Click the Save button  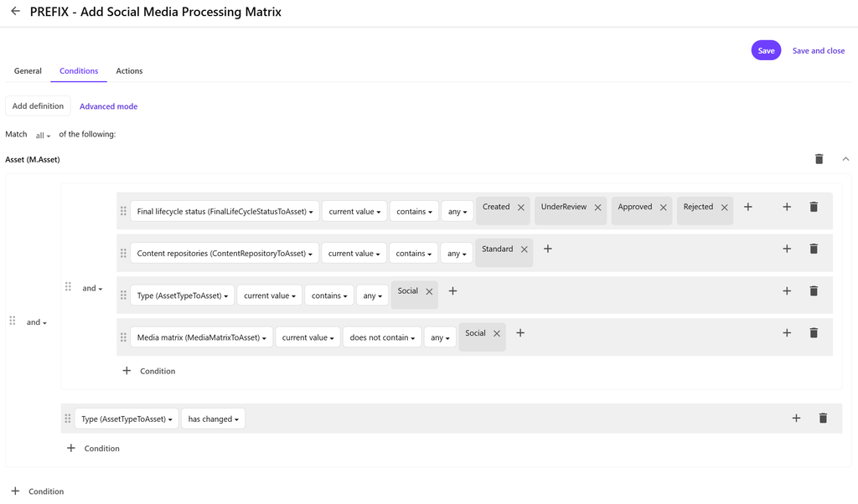[x=766, y=51]
